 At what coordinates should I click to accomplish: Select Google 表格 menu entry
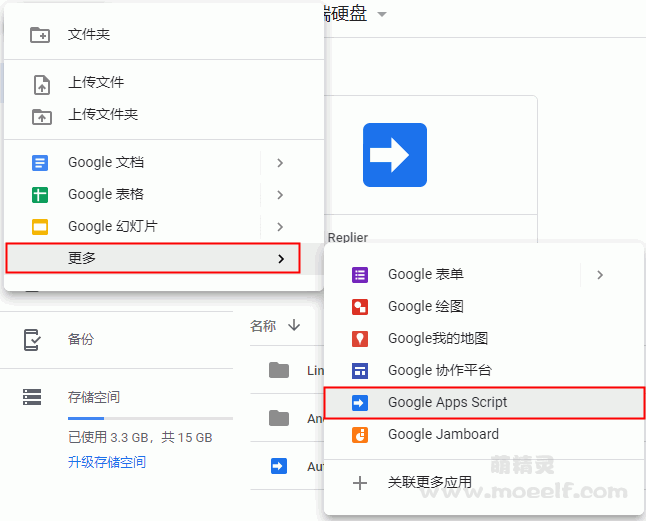(164, 195)
